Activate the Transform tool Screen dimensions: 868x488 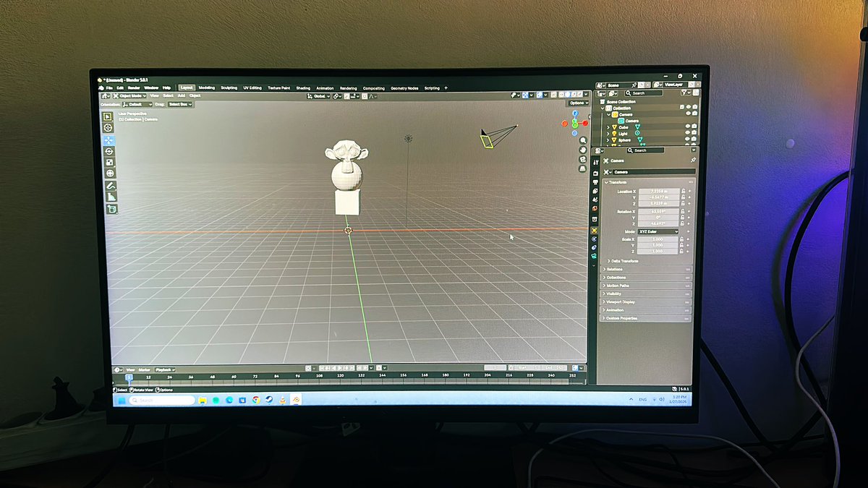point(110,174)
